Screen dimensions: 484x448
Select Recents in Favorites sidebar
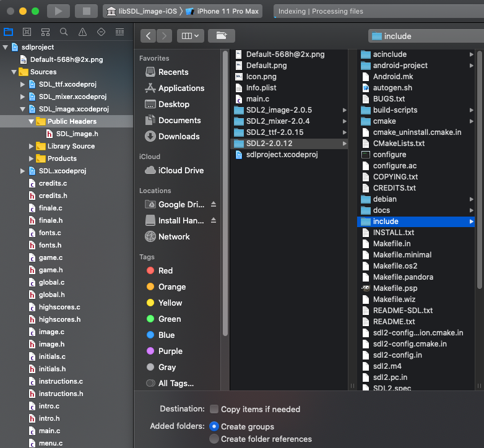click(x=166, y=72)
